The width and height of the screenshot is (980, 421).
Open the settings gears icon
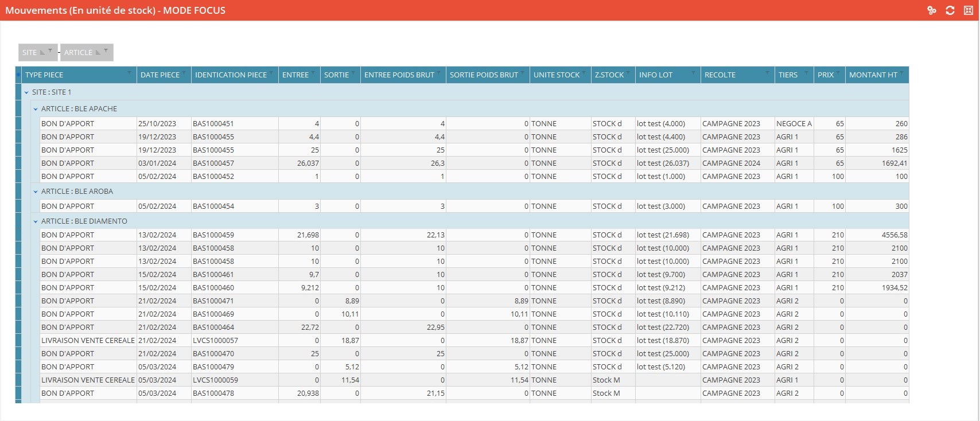pyautogui.click(x=932, y=10)
